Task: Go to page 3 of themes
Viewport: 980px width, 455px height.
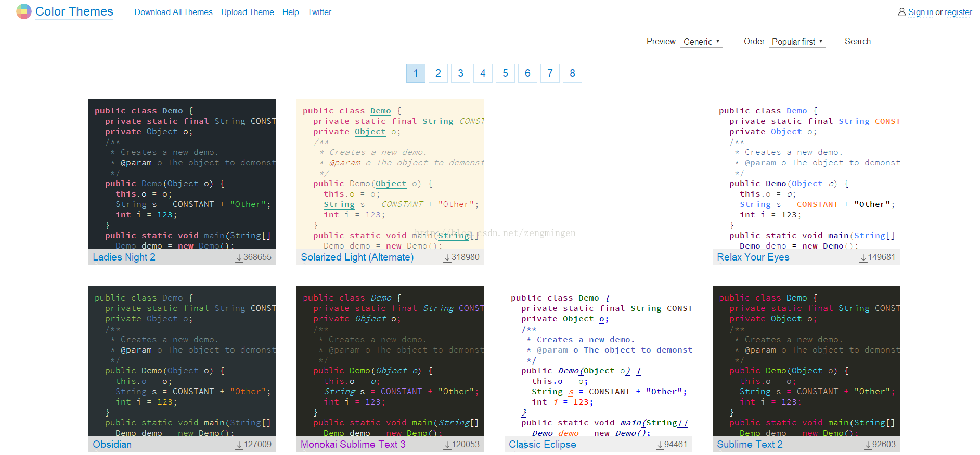Action: coord(460,73)
